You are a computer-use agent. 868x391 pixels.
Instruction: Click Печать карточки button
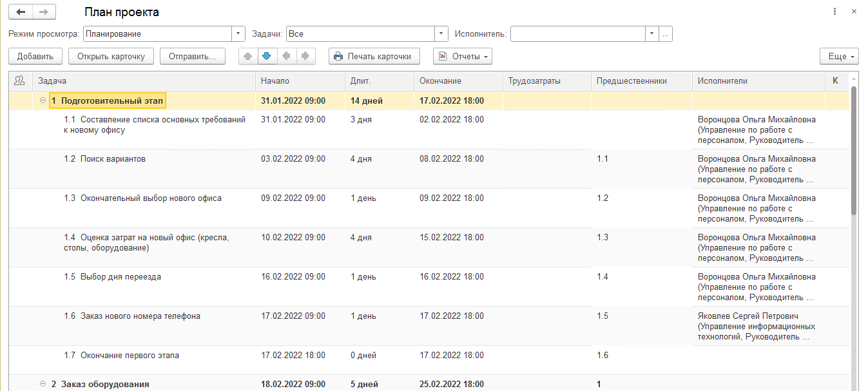pos(374,56)
